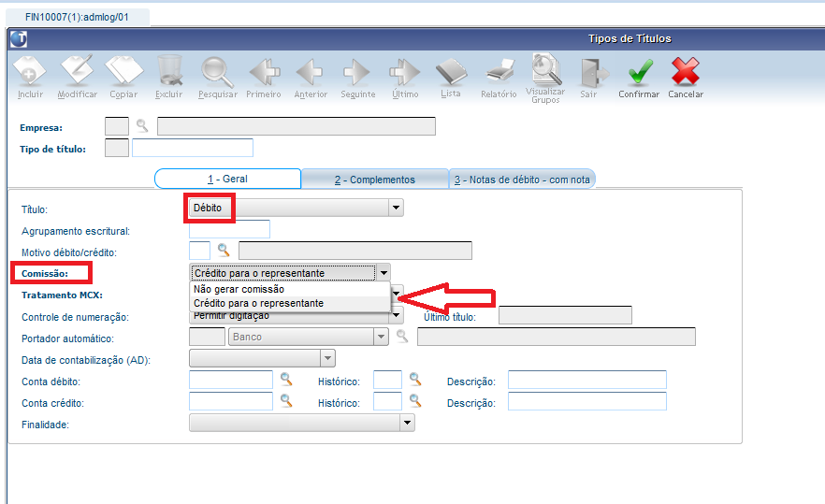Open Histórico lookup for Conta débito row
Image resolution: width=825 pixels, height=504 pixels.
click(415, 379)
